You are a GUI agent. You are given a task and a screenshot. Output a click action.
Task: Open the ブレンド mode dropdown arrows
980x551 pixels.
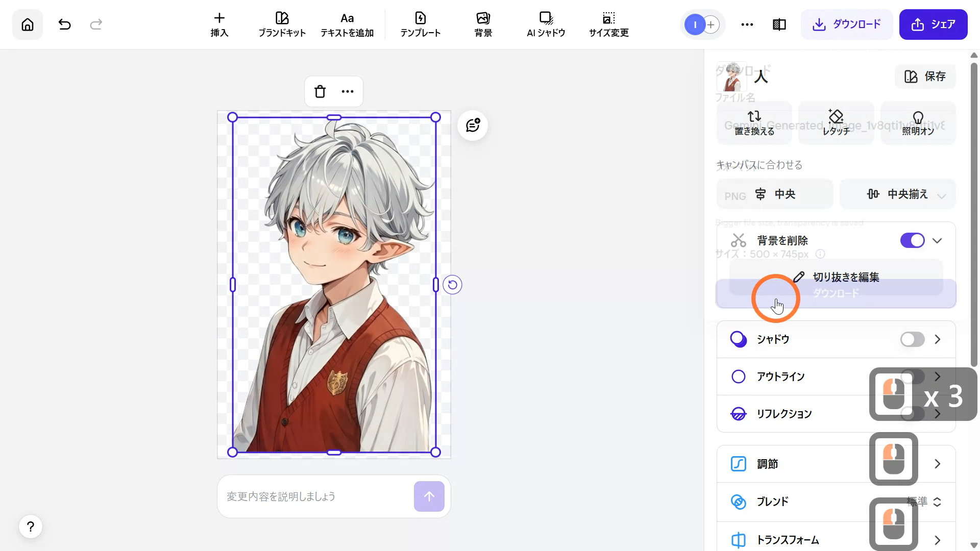tap(937, 502)
